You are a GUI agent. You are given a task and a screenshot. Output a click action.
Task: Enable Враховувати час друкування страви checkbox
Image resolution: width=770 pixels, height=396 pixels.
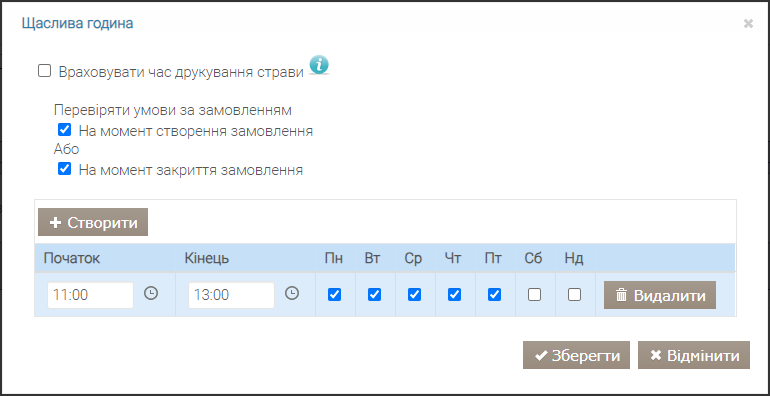(x=45, y=71)
